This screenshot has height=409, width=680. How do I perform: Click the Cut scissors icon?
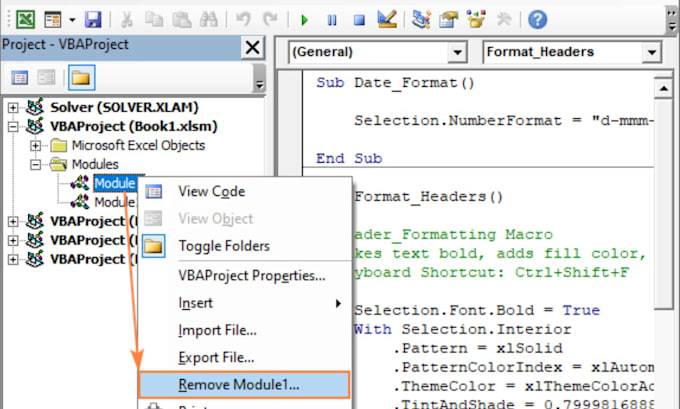tap(127, 20)
